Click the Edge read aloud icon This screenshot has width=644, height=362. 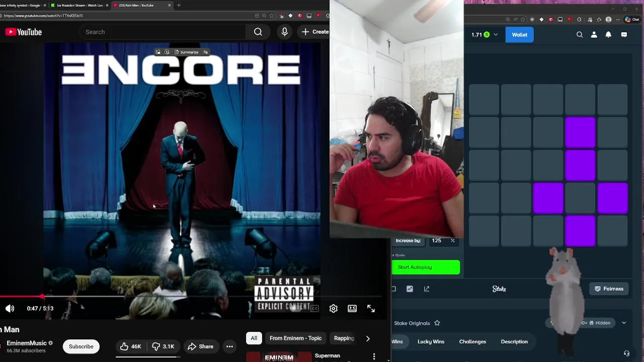coord(515,20)
